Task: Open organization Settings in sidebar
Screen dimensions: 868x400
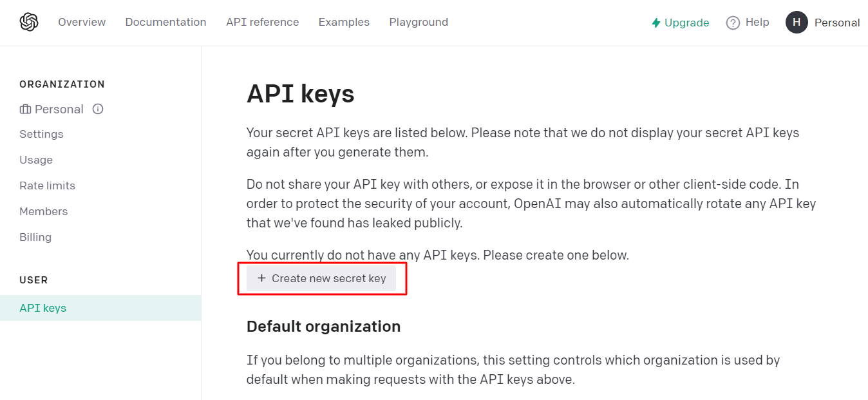Action: point(41,134)
